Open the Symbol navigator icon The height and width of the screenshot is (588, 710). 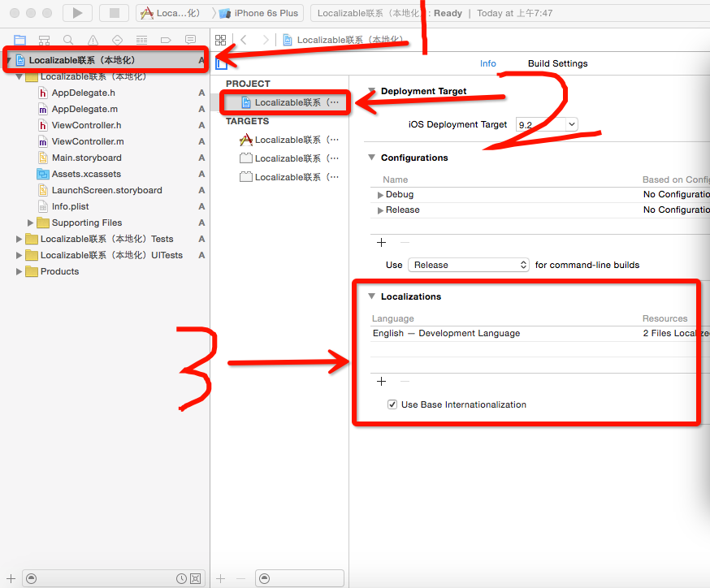(44, 40)
